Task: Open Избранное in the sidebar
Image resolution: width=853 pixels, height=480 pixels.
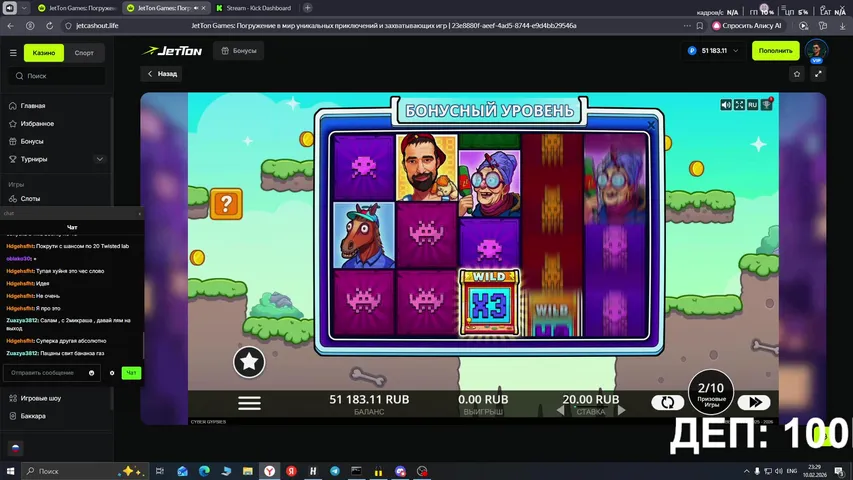Action: (37, 123)
